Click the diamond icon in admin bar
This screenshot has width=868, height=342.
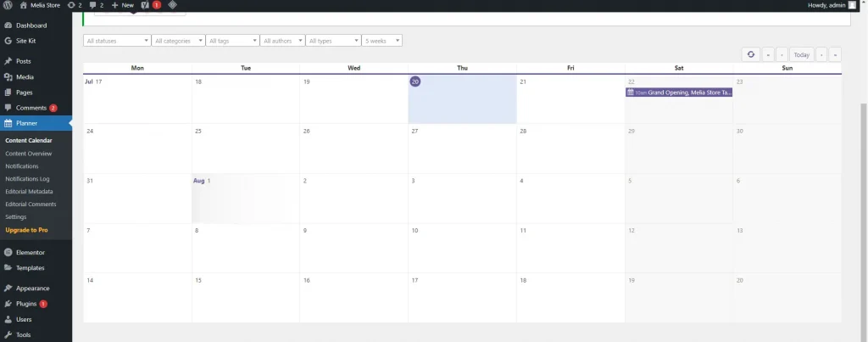click(x=173, y=5)
